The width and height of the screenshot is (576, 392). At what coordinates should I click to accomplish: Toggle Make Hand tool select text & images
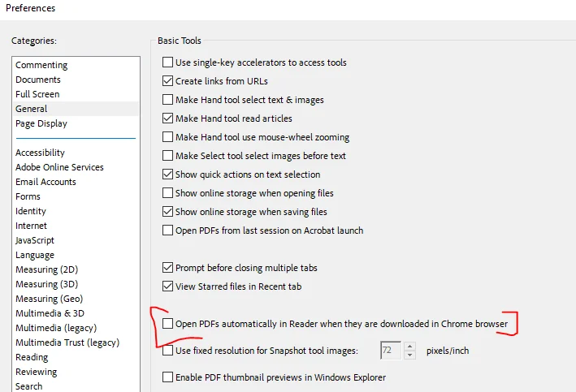click(x=168, y=100)
